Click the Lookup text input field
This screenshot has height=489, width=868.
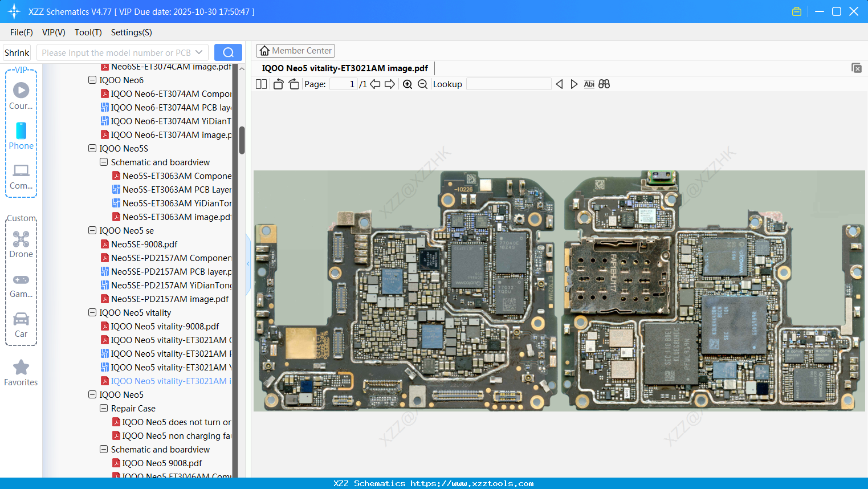point(508,84)
